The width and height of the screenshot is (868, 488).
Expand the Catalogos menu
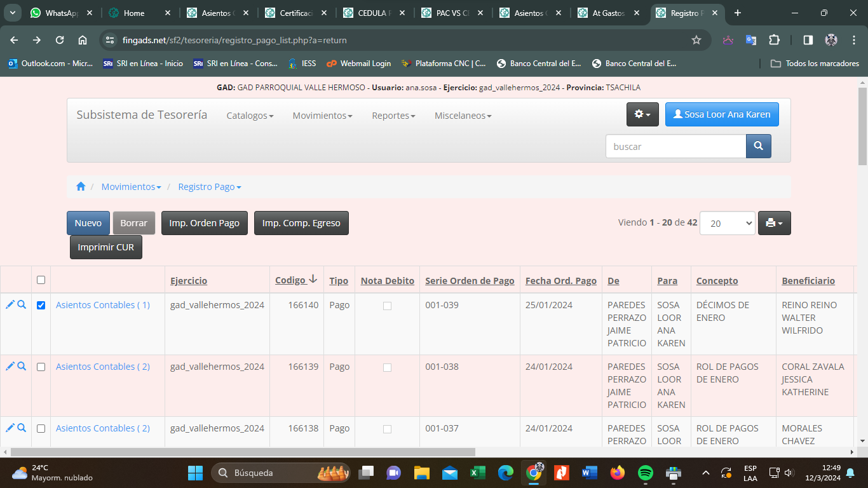(250, 116)
